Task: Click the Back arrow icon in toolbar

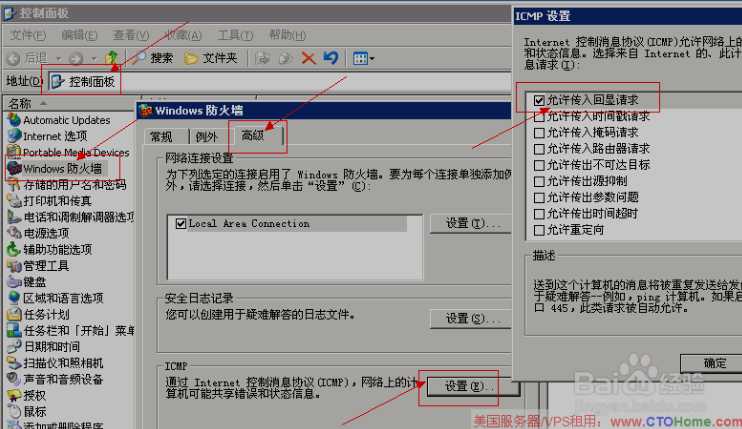Action: pyautogui.click(x=14, y=58)
